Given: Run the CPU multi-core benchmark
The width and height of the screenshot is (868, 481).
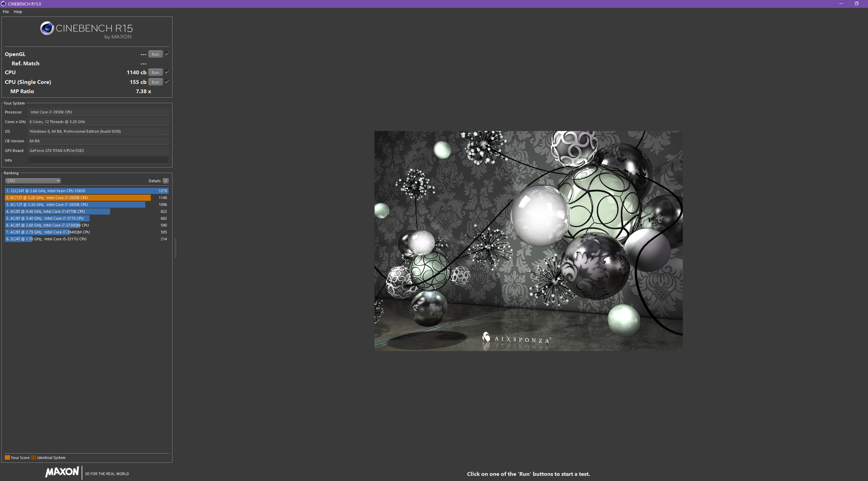Looking at the screenshot, I should pyautogui.click(x=155, y=73).
